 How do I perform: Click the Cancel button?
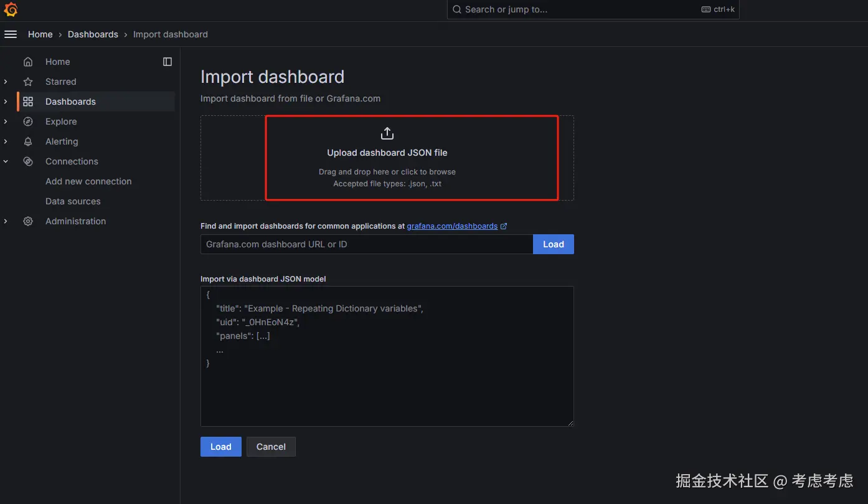[271, 447]
